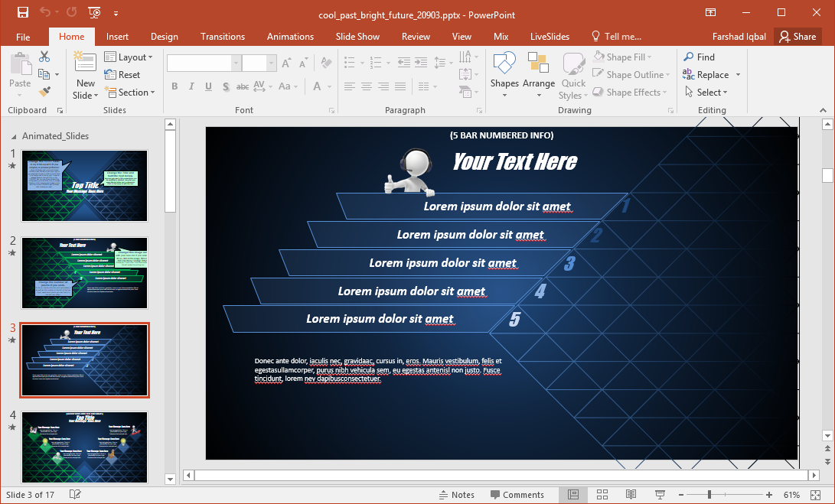Screen dimensions: 835x504
Task: Click the Reset slide icon
Action: pos(127,74)
